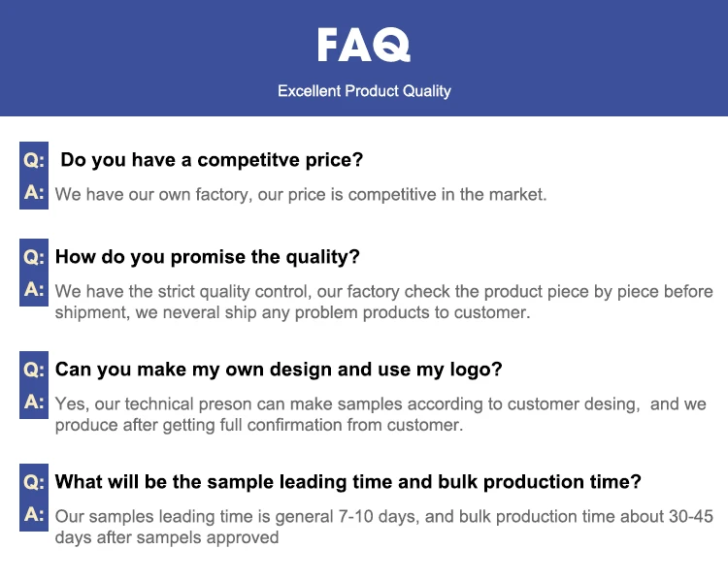Expand "Can you make my own design" question
Screen dimensions: 728x581
(x=279, y=370)
